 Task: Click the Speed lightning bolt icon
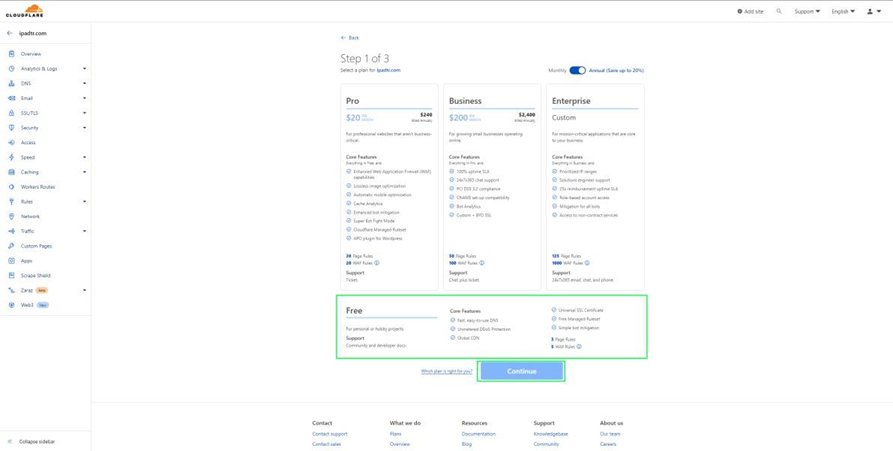[11, 157]
